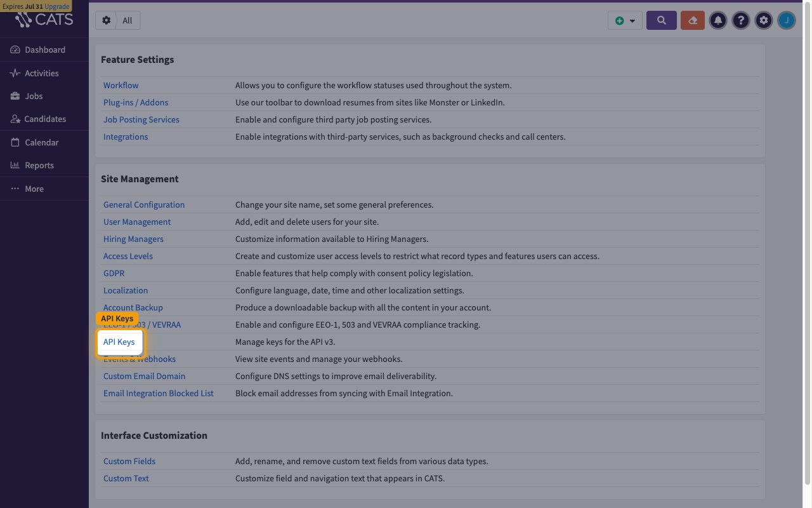
Task: Open the API Keys link
Action: point(119,342)
